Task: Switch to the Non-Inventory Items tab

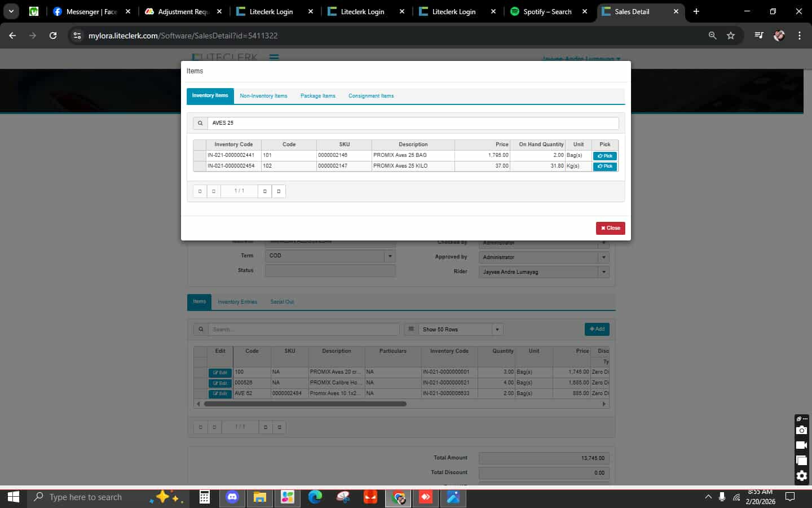Action: [x=263, y=96]
